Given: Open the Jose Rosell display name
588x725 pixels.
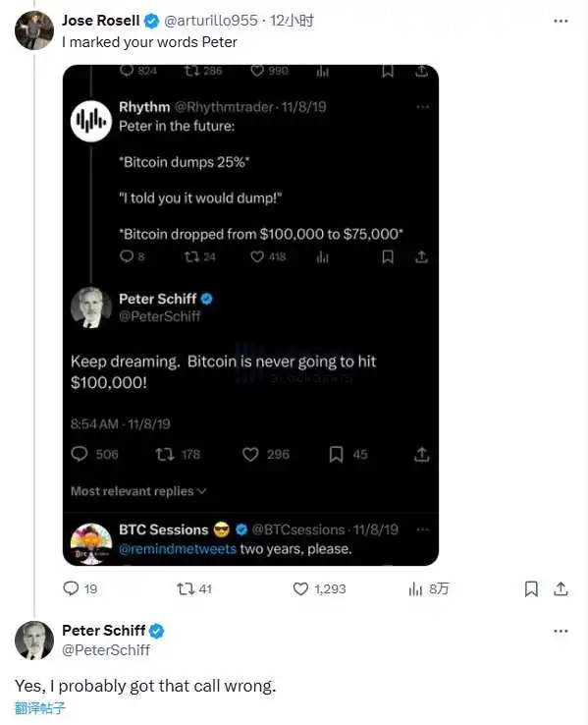Looking at the screenshot, I should tap(101, 21).
